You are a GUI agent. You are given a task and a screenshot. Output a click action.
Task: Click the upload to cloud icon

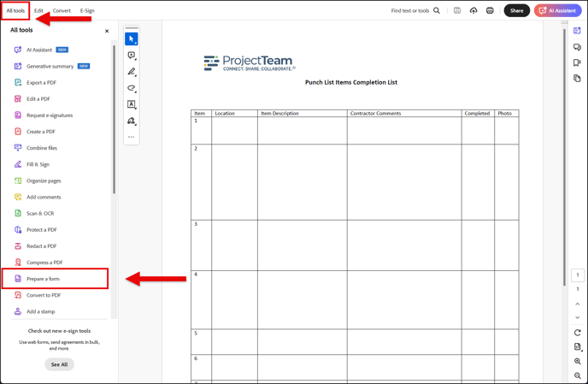pos(473,10)
